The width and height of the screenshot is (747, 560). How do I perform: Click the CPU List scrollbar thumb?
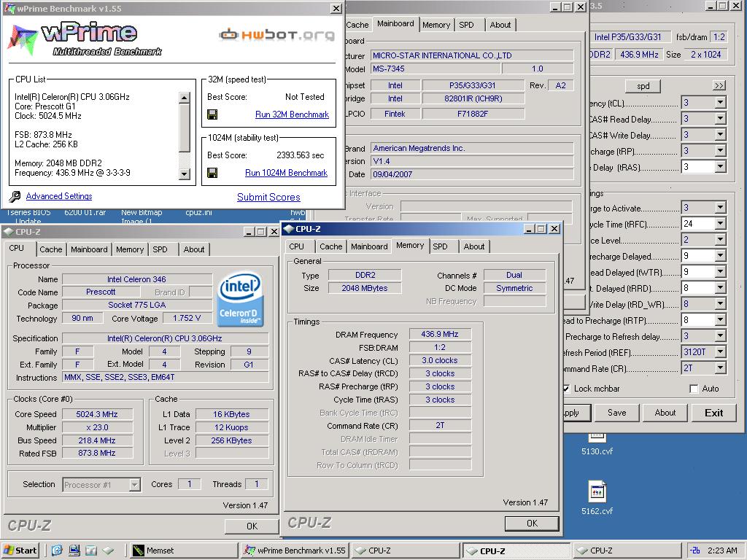tap(185, 128)
